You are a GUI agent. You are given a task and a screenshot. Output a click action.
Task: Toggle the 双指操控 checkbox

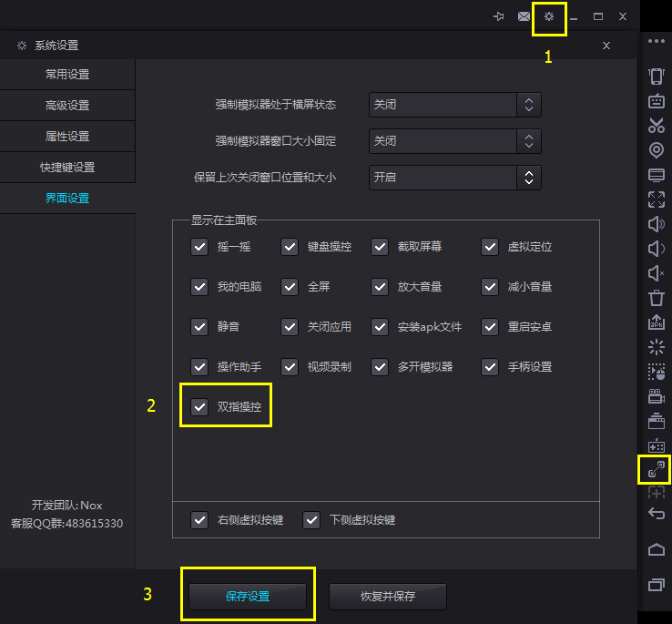tap(199, 407)
